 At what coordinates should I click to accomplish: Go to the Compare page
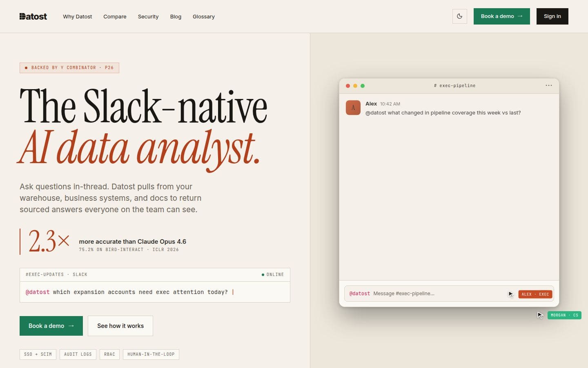(115, 17)
